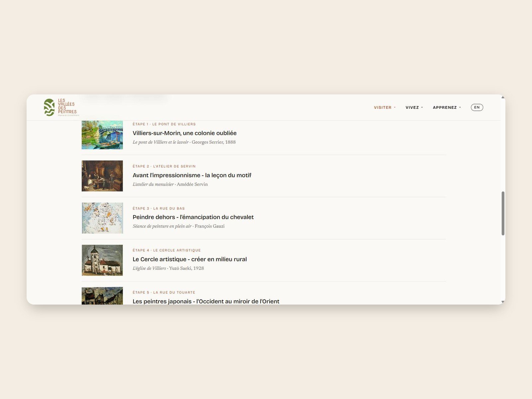Click the label "Étape 3 · La rue du Bas"
The height and width of the screenshot is (399, 532).
159,208
